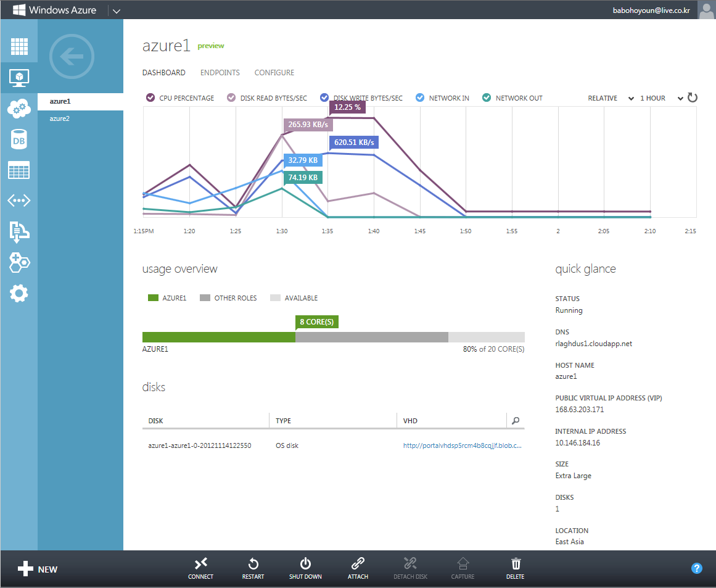Viewport: 716px width, 588px height.
Task: Click the user avatar icon
Action: click(706, 10)
